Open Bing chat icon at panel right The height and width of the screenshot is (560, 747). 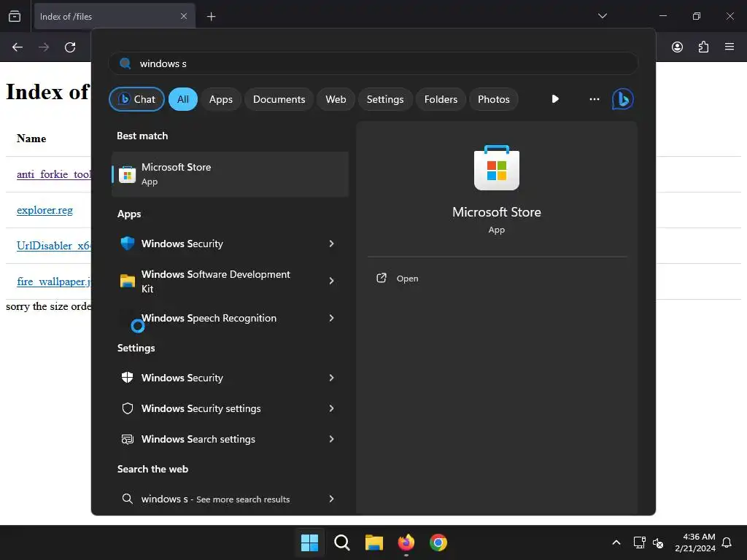tap(623, 99)
